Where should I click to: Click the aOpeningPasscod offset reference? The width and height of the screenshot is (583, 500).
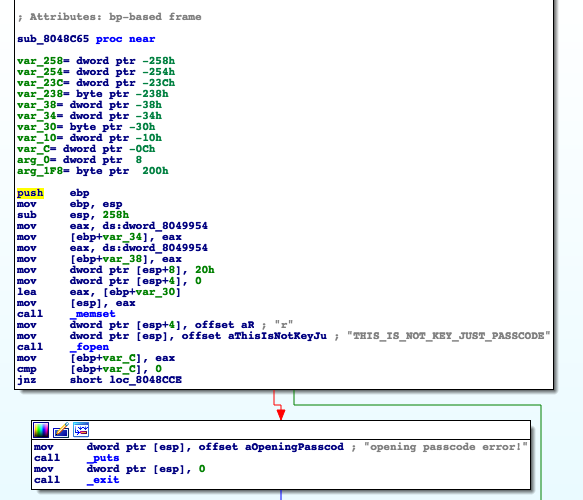coord(271,446)
